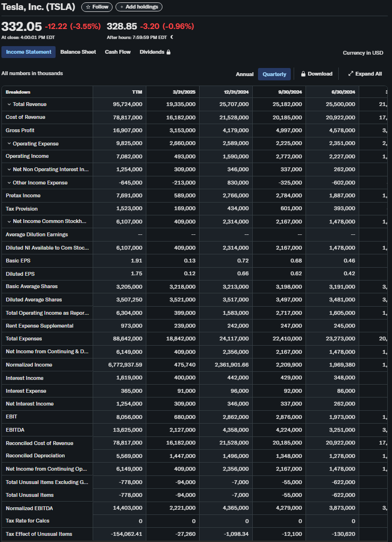Click the Cost of Revenue row label
Image resolution: width=392 pixels, height=542 pixels.
click(x=26, y=117)
